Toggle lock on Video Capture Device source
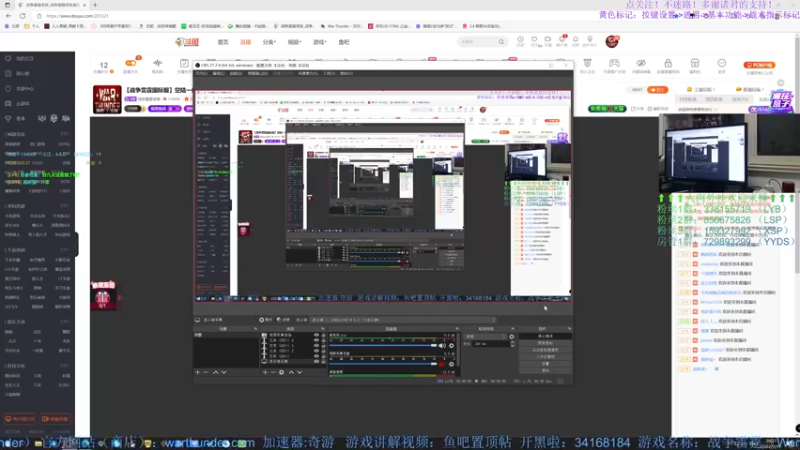 (323, 335)
